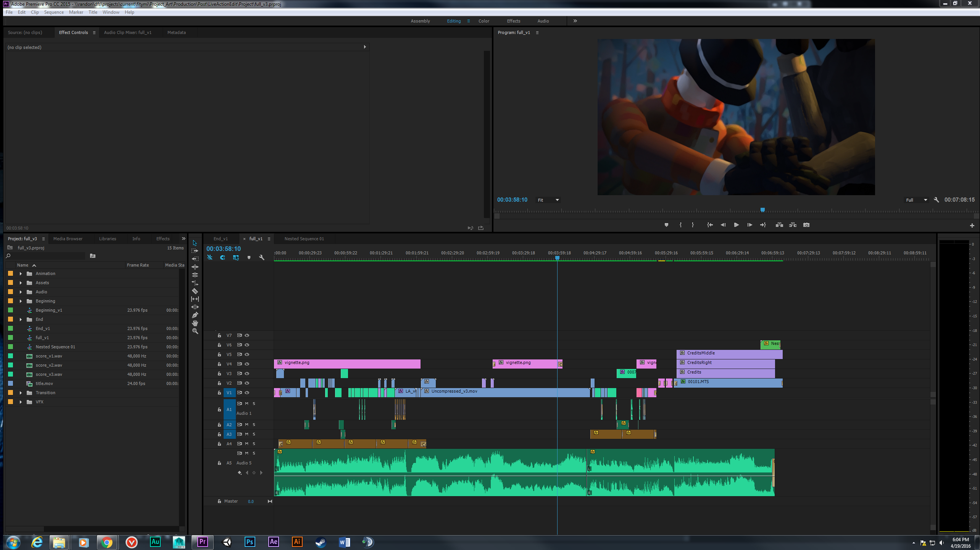This screenshot has height=550, width=980.
Task: Switch to the Color workspace
Action: 484,21
